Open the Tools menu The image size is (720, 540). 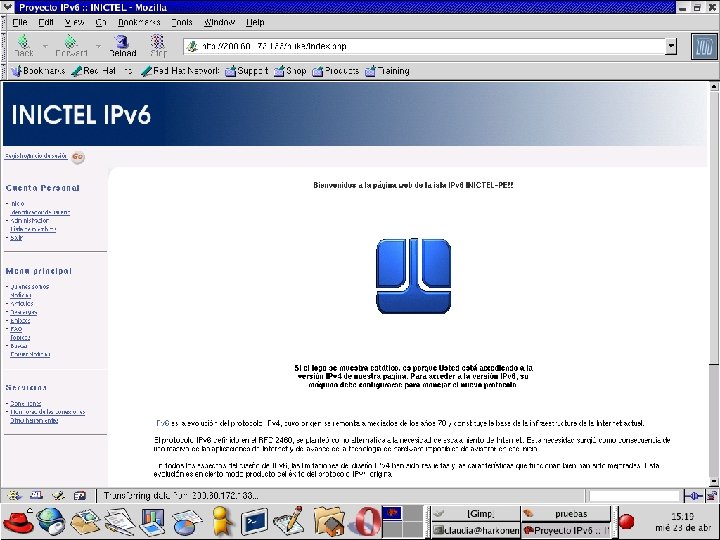click(x=182, y=22)
